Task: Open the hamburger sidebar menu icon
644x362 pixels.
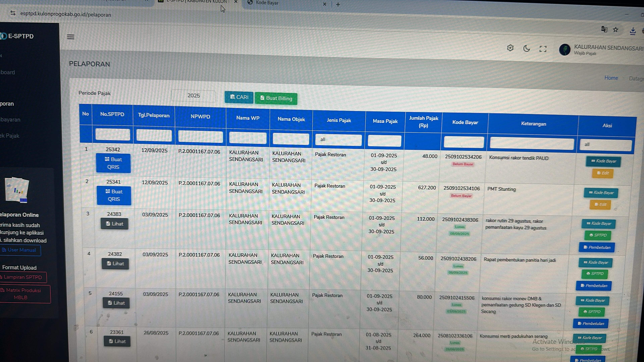Action: [70, 37]
